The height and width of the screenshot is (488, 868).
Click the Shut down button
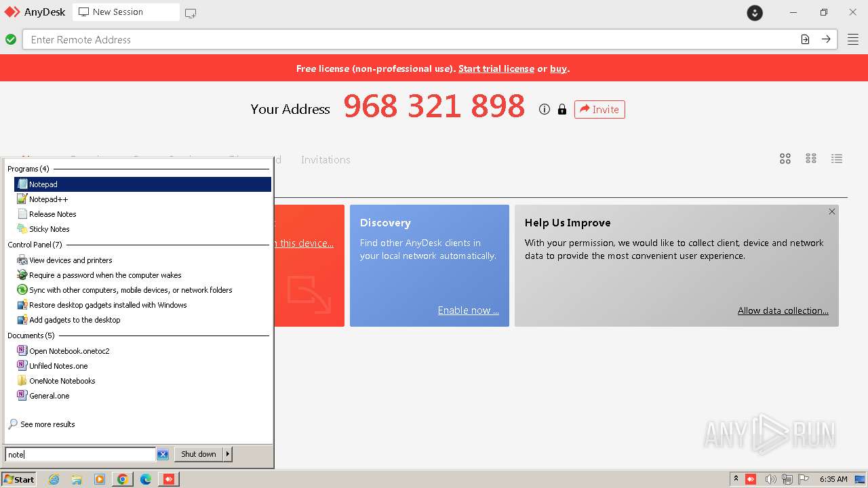point(199,454)
